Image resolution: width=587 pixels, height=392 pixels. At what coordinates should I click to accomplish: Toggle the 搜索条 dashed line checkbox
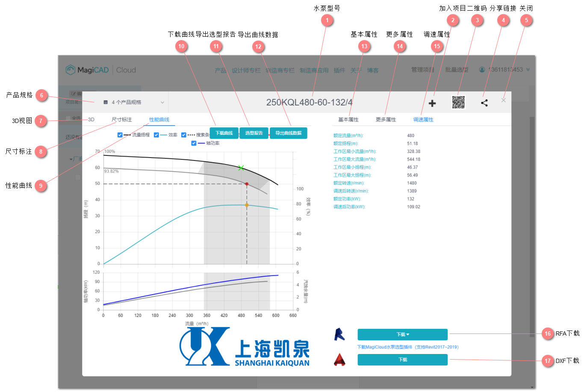(184, 135)
